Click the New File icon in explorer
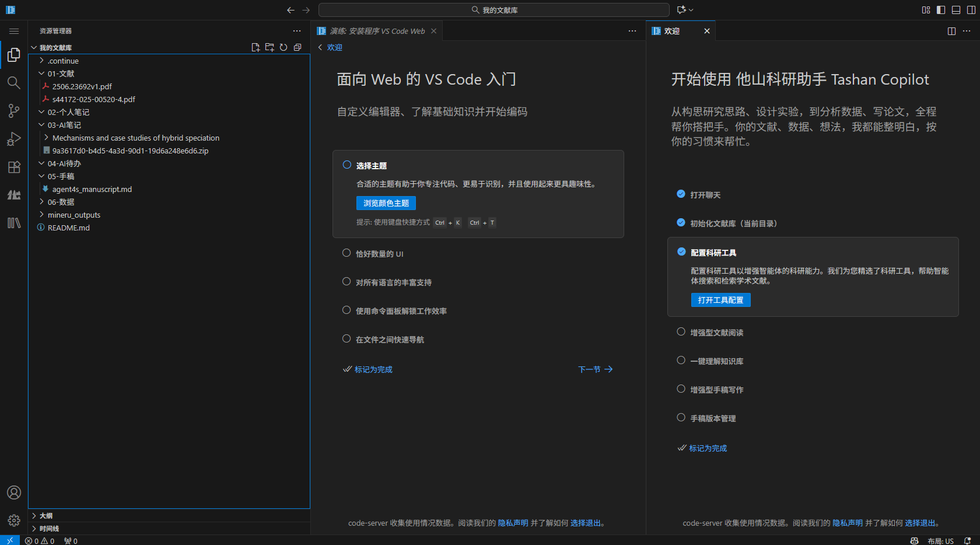 pyautogui.click(x=256, y=47)
